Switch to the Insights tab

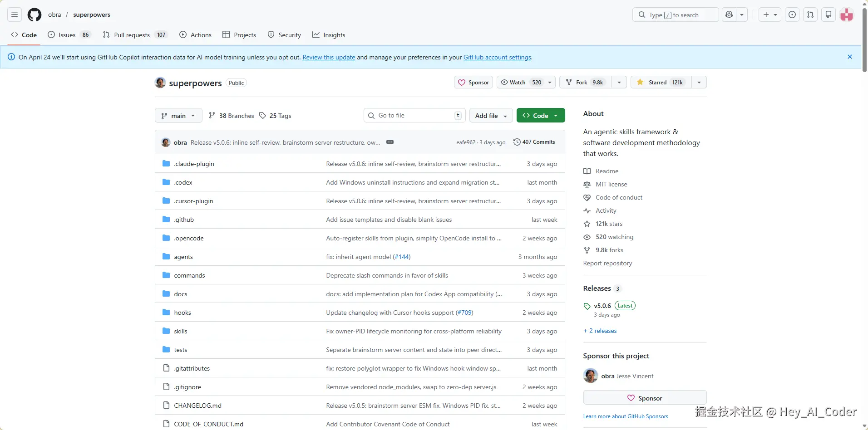tap(329, 35)
